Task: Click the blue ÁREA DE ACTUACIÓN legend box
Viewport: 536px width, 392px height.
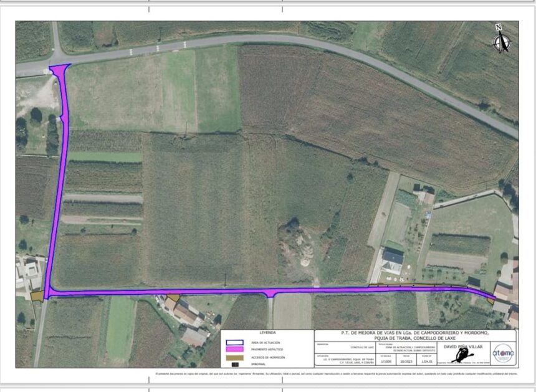Action: click(x=234, y=342)
